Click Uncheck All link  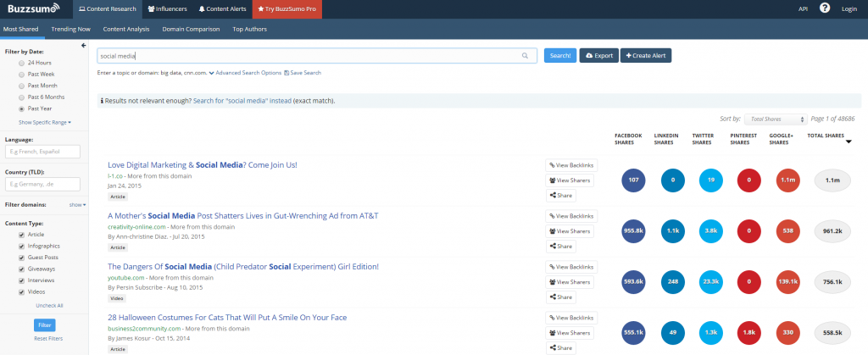tap(49, 305)
